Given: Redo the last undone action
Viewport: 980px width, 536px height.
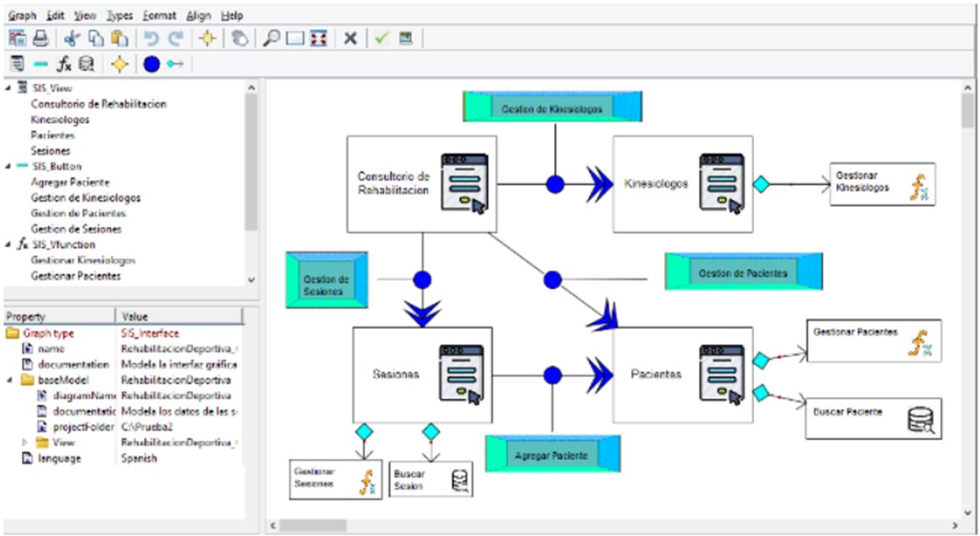Looking at the screenshot, I should 175,38.
